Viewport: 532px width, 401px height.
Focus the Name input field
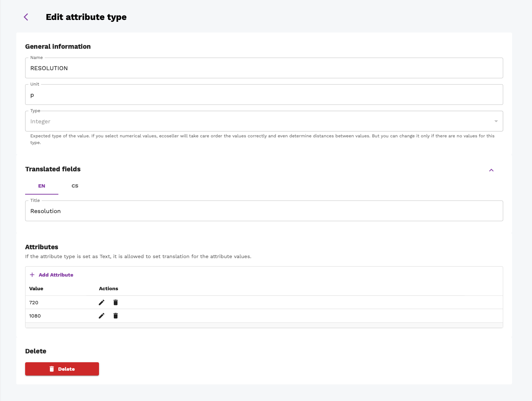coord(264,68)
